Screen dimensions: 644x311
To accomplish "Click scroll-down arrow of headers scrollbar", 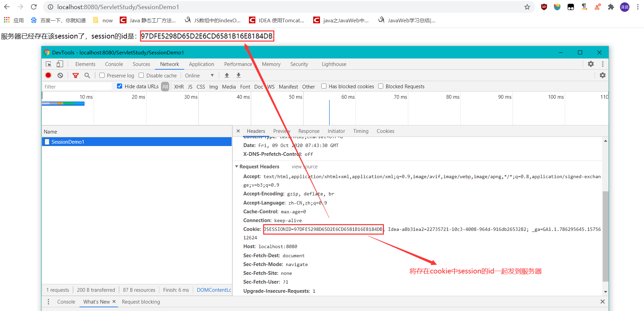I will [605, 292].
